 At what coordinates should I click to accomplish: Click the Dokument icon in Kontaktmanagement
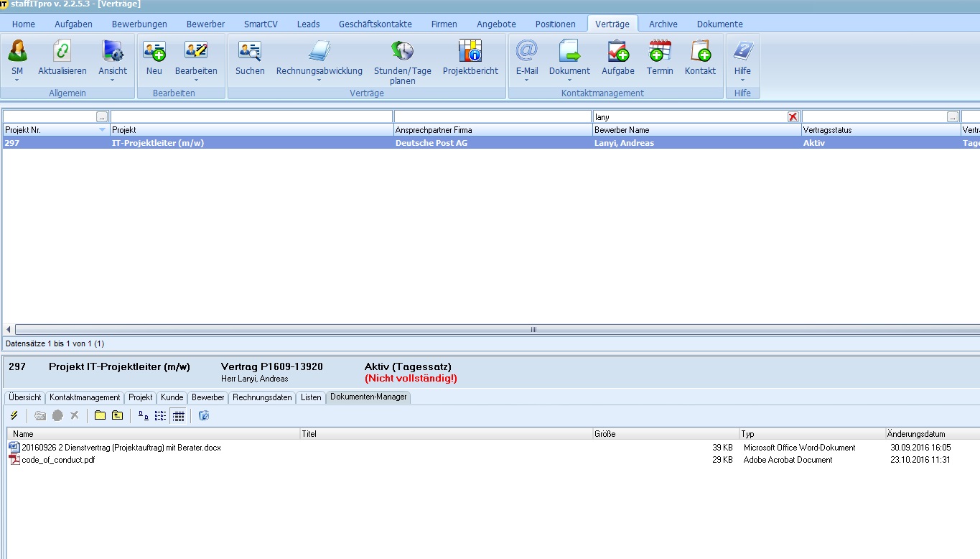569,50
